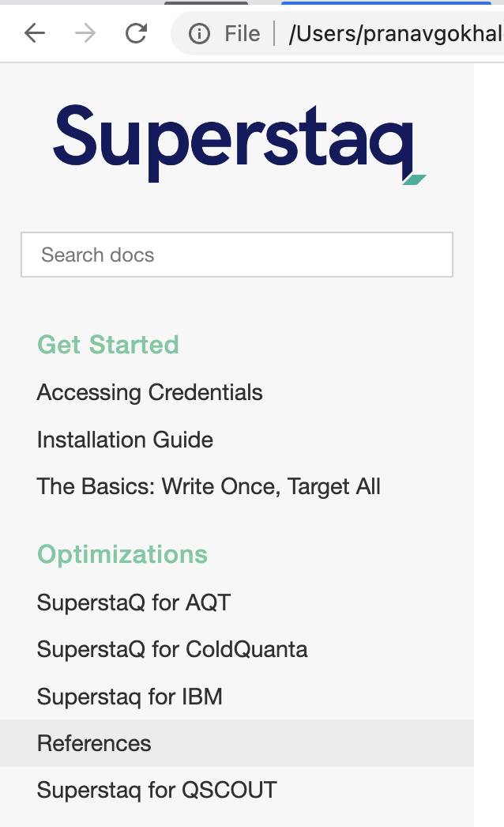Image resolution: width=504 pixels, height=827 pixels.
Task: Open SuperstaQ for AQT documentation
Action: (x=134, y=602)
